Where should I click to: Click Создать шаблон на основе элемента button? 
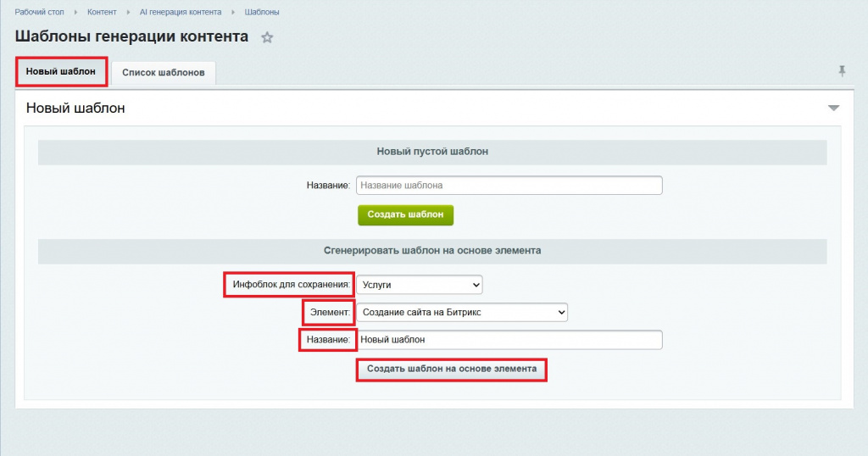pos(451,370)
